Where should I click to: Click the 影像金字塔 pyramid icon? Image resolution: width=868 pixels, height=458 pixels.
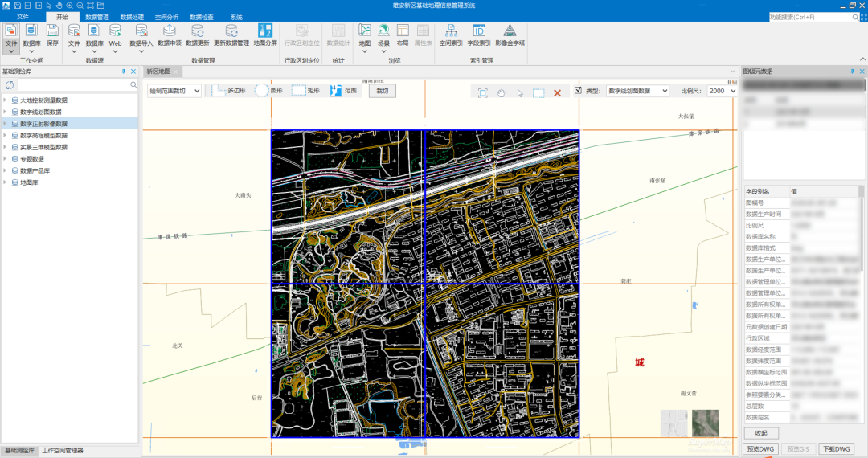click(x=510, y=31)
